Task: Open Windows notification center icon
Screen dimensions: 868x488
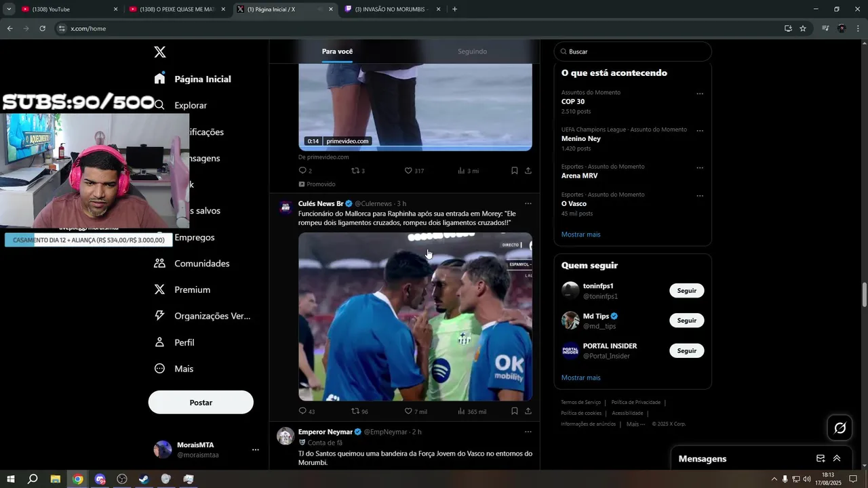Action: tap(853, 479)
